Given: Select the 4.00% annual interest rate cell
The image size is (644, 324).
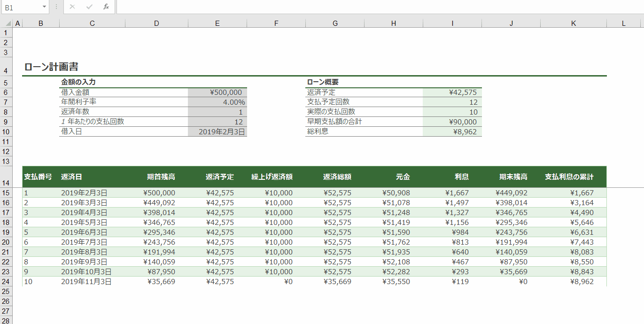Looking at the screenshot, I should click(217, 102).
